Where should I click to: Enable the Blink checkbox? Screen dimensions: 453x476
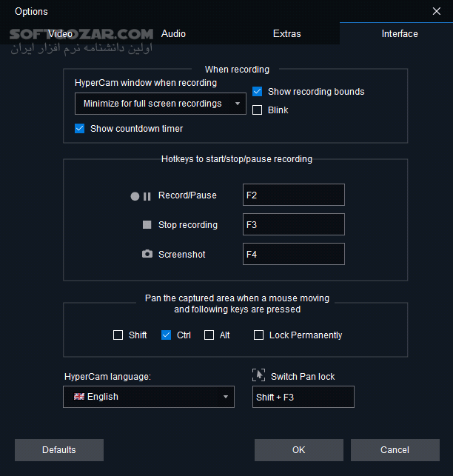258,110
